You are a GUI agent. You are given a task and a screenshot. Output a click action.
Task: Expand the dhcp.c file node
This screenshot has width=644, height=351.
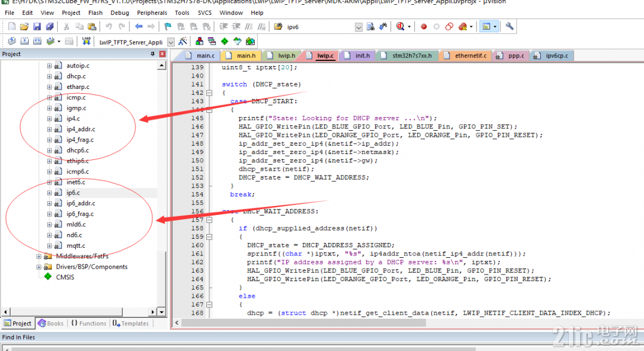[x=49, y=76]
